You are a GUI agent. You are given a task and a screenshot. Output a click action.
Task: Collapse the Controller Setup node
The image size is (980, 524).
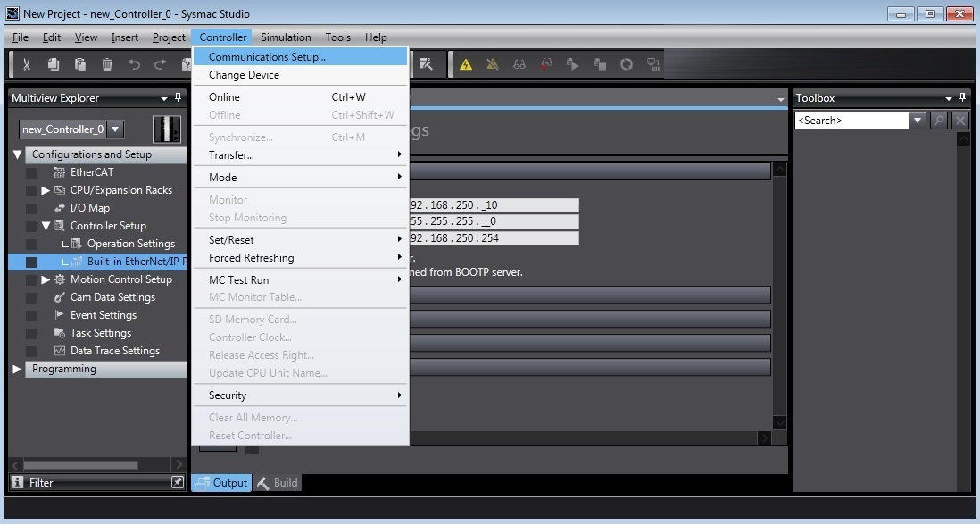coord(46,226)
